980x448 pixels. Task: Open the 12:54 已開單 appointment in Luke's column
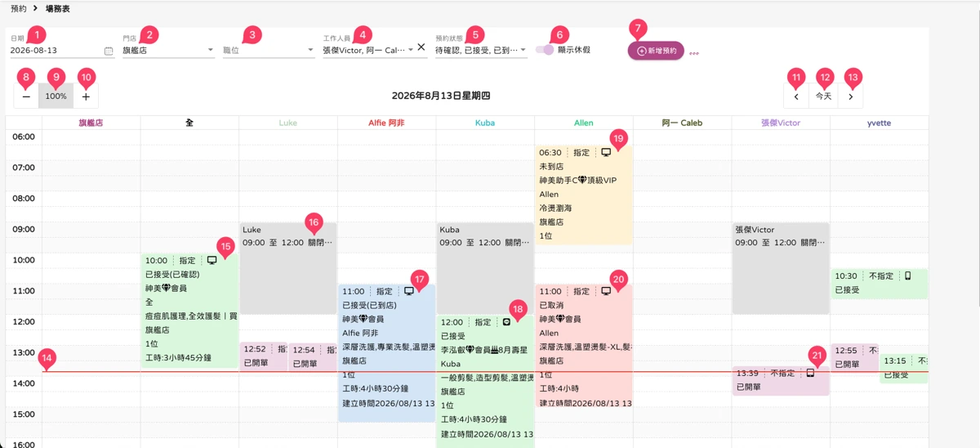pos(313,356)
